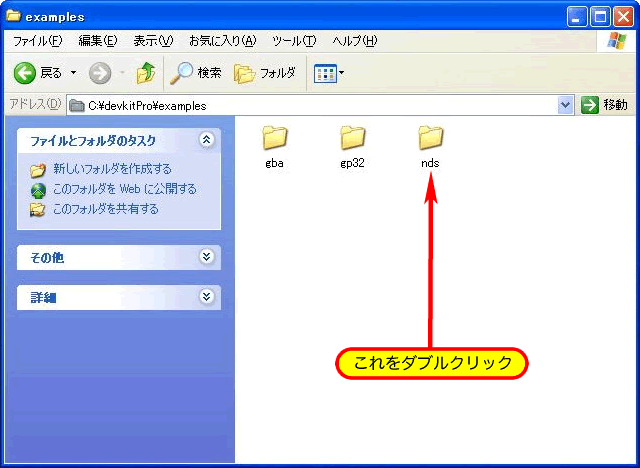The image size is (640, 468).
Task: Click the その他 header text
Action: [x=47, y=258]
